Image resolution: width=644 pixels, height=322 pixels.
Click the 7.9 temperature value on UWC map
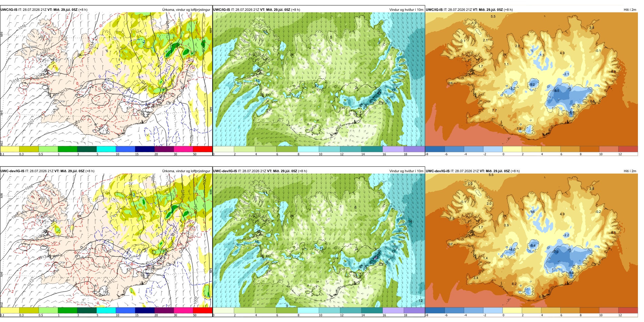[x=519, y=129]
